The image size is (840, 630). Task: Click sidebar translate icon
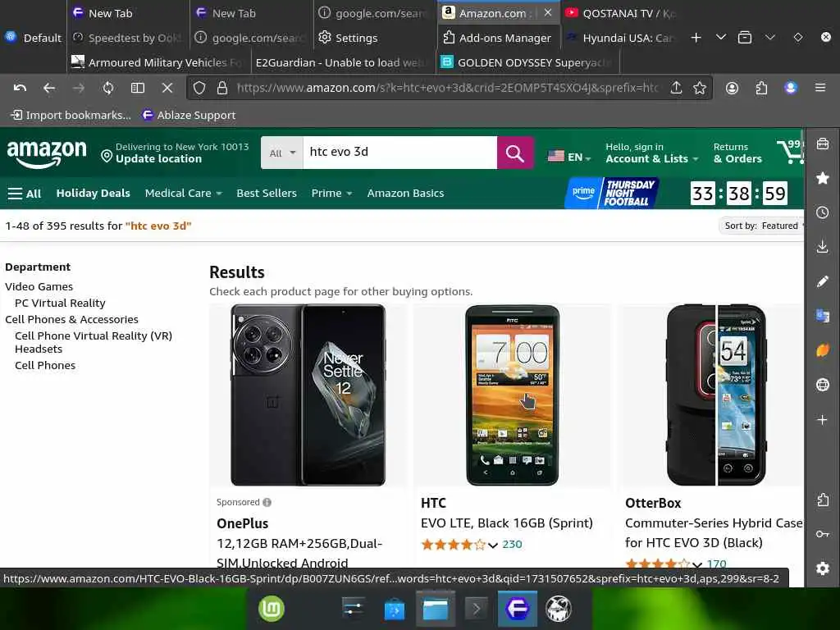pyautogui.click(x=822, y=316)
